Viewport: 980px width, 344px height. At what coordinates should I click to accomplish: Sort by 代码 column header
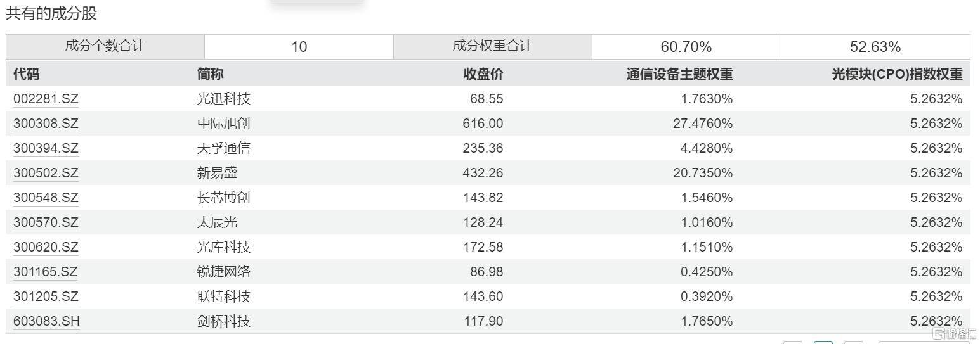[26, 74]
